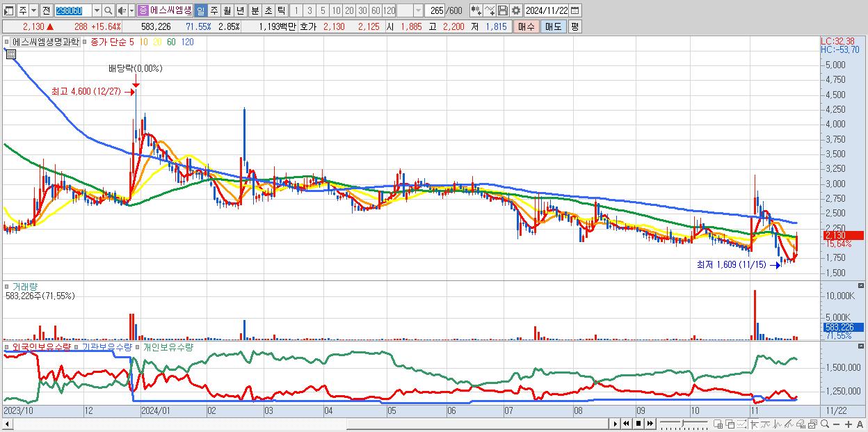Click the 매도 sell button
The height and width of the screenshot is (432, 868).
point(553,26)
